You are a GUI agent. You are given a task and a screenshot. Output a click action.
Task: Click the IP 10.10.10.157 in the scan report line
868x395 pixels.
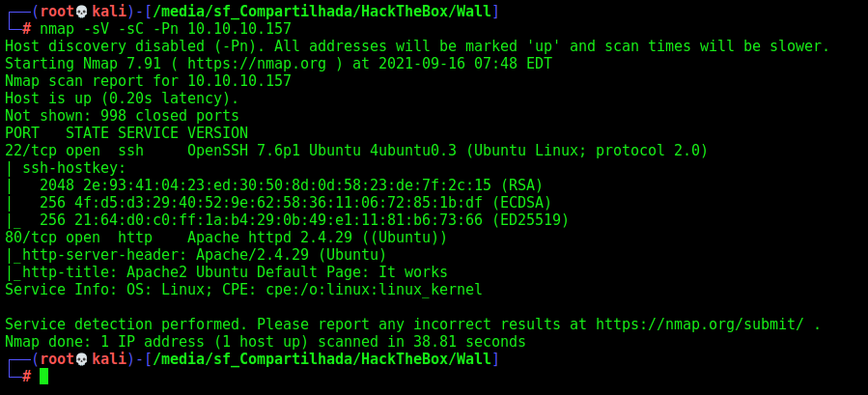239,81
